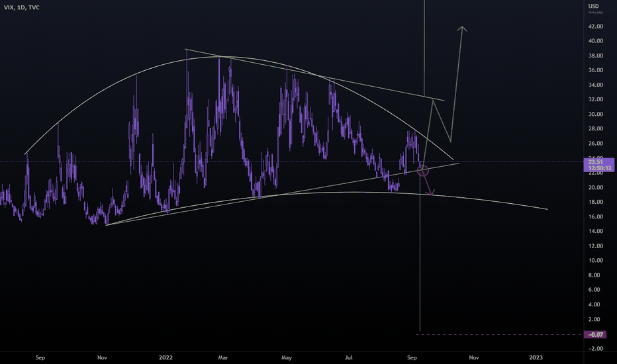Click the -2.00 price axis label

point(595,348)
